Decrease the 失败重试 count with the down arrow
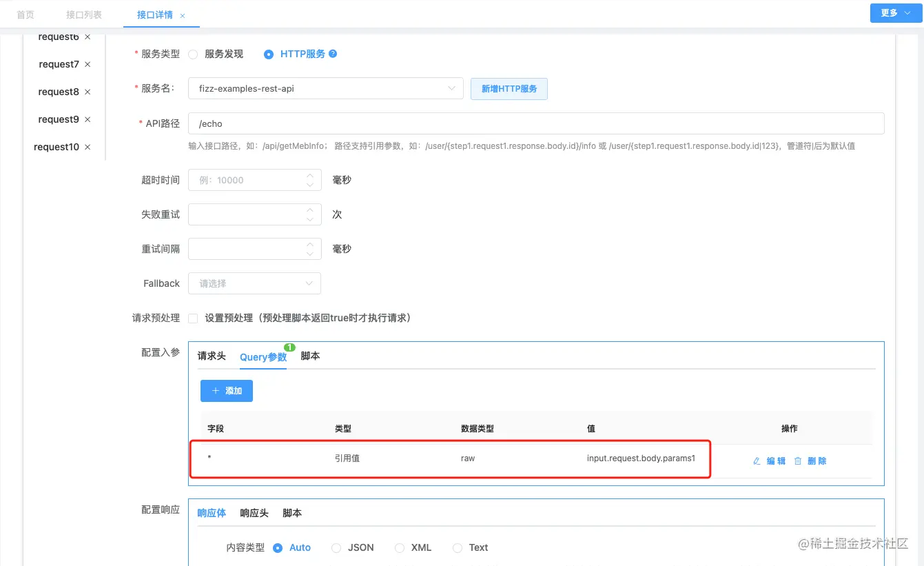Image resolution: width=924 pixels, height=566 pixels. [x=310, y=219]
